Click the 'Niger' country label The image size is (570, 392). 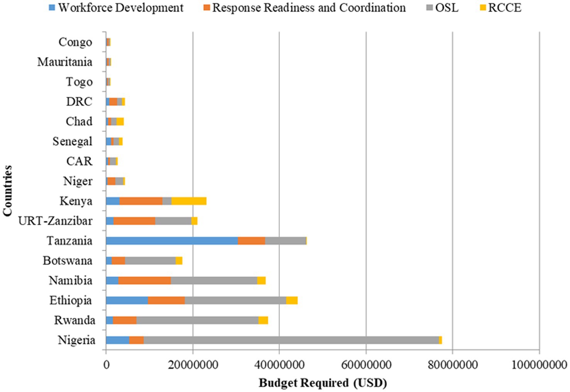click(x=78, y=181)
